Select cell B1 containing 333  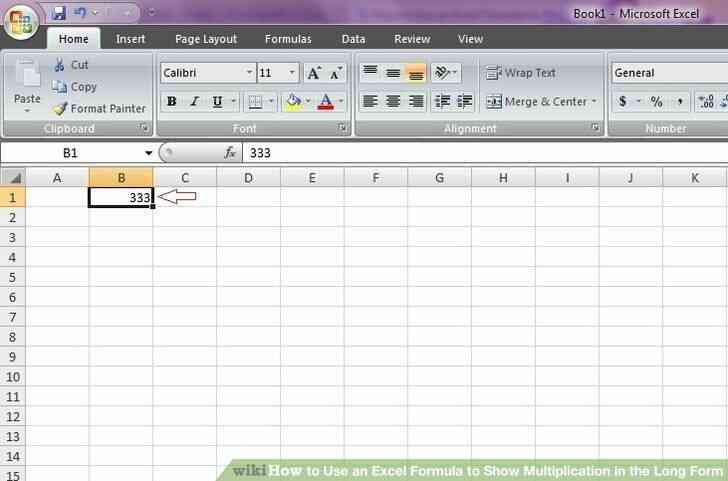[x=121, y=197]
